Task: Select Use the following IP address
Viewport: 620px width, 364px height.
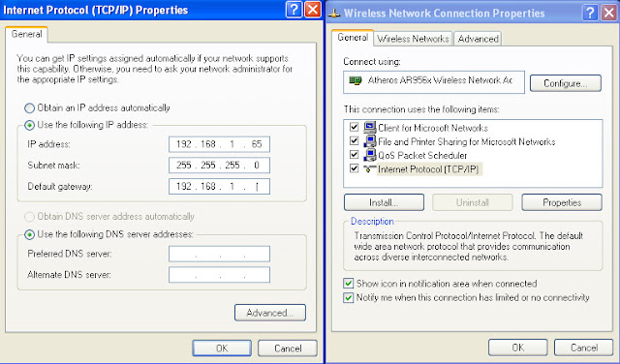Action: pyautogui.click(x=30, y=125)
